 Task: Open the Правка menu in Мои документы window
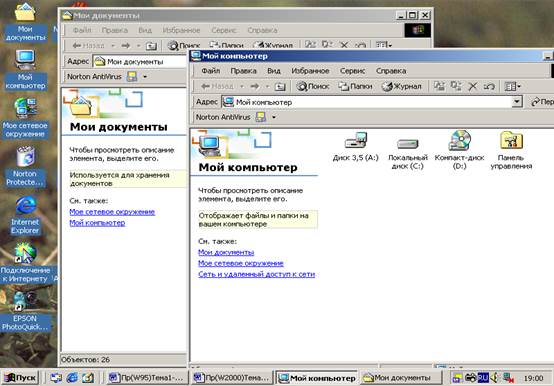[x=114, y=30]
